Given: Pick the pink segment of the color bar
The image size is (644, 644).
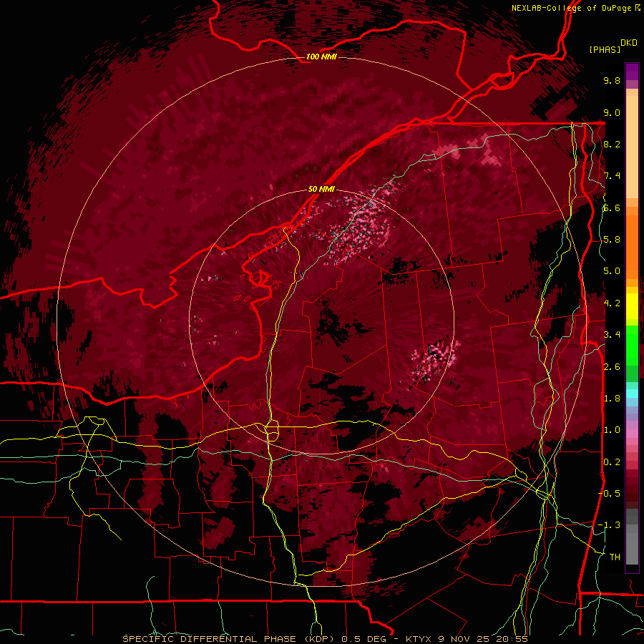Looking at the screenshot, I should pyautogui.click(x=632, y=434).
